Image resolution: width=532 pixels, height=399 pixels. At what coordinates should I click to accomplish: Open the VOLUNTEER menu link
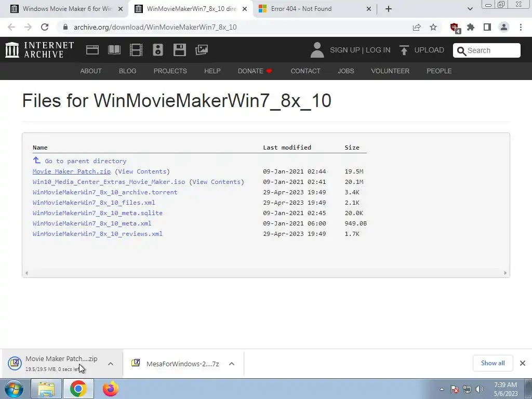pyautogui.click(x=390, y=71)
